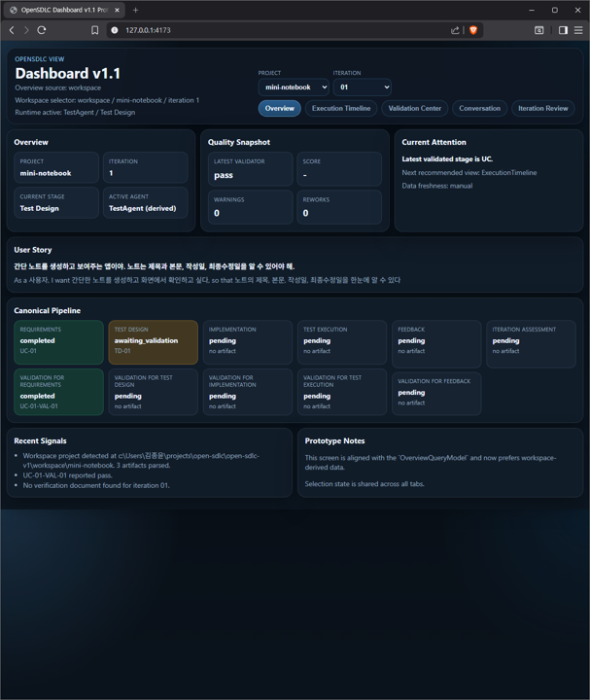
Task: Click the Validation for Feedback card
Action: [436, 394]
